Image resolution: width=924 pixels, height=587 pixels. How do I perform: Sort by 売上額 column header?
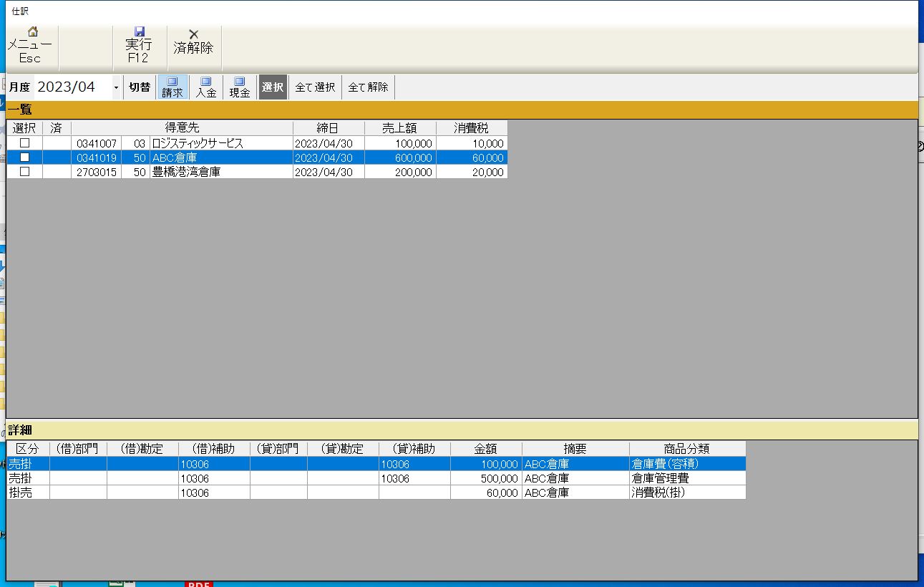[x=399, y=128]
